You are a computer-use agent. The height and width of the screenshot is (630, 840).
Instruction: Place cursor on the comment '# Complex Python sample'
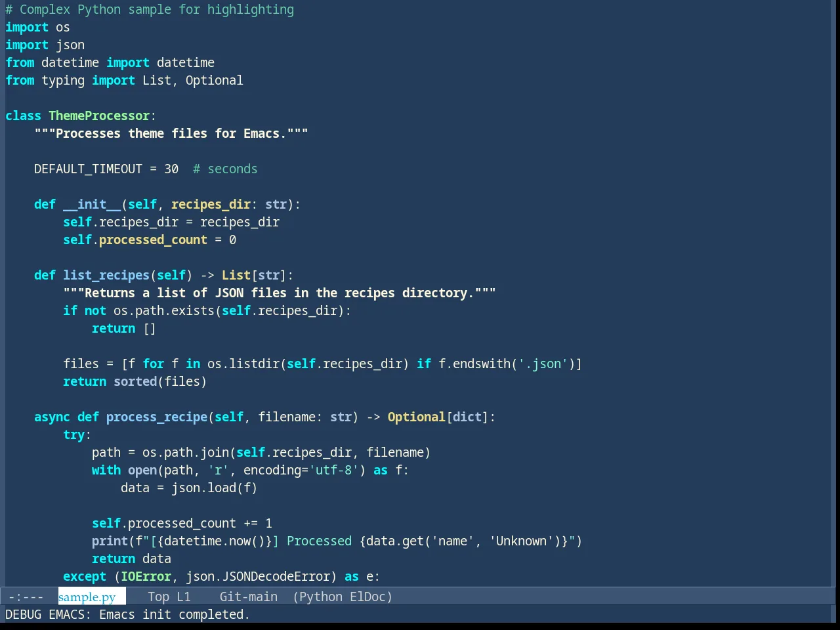tap(89, 9)
